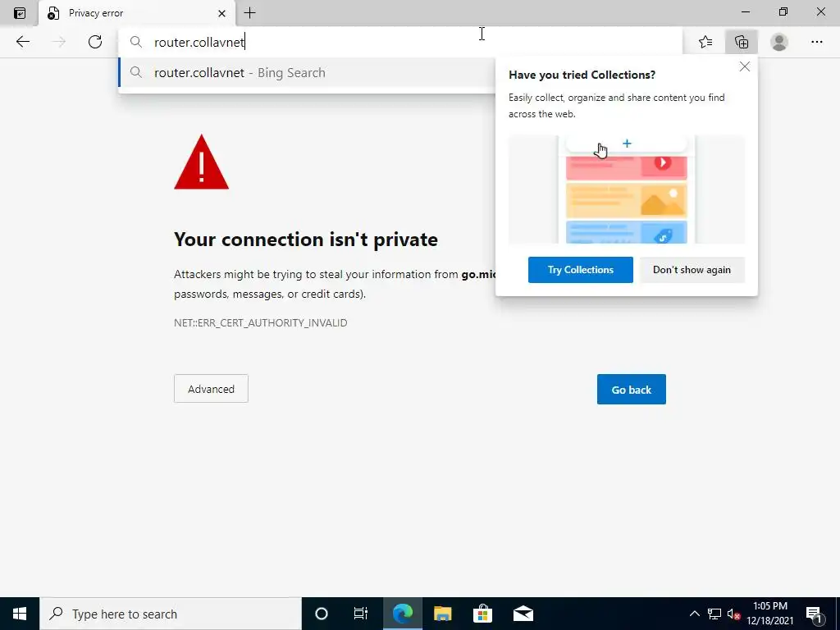Select the Privacy error tab
Screen dimensions: 840x630
[x=137, y=13]
